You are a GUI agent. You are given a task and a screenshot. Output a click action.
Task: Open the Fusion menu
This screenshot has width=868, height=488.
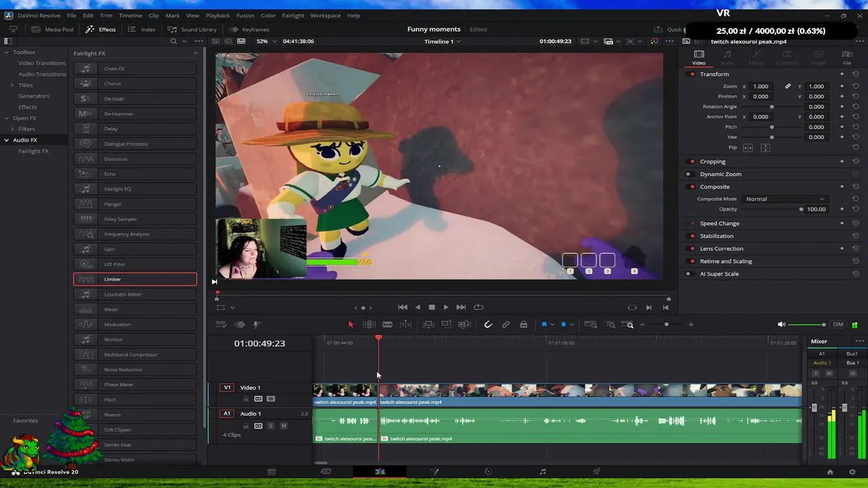[245, 16]
